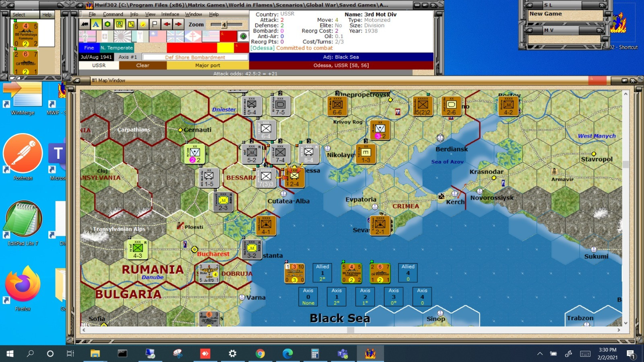The width and height of the screenshot is (644, 362).
Task: Open the File menu
Action: [x=92, y=14]
